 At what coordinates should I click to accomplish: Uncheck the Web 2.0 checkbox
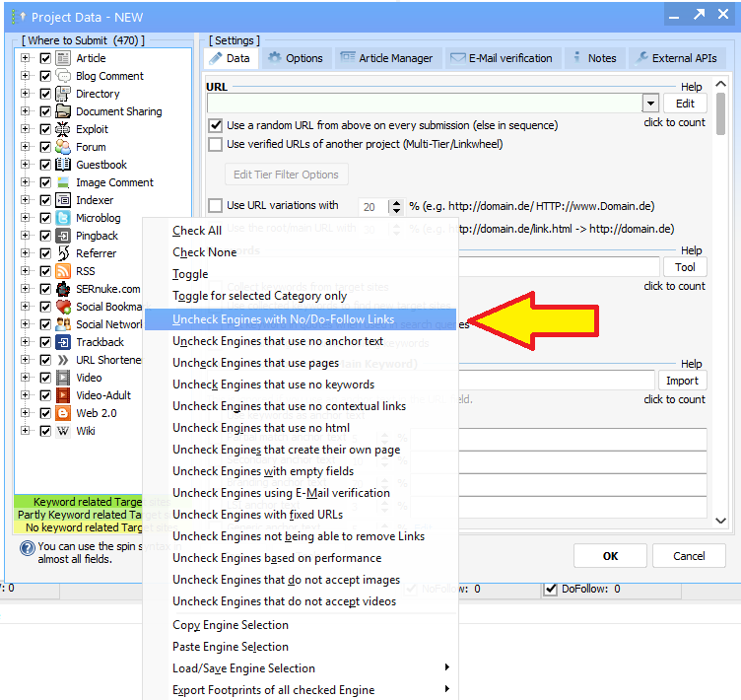coord(45,413)
